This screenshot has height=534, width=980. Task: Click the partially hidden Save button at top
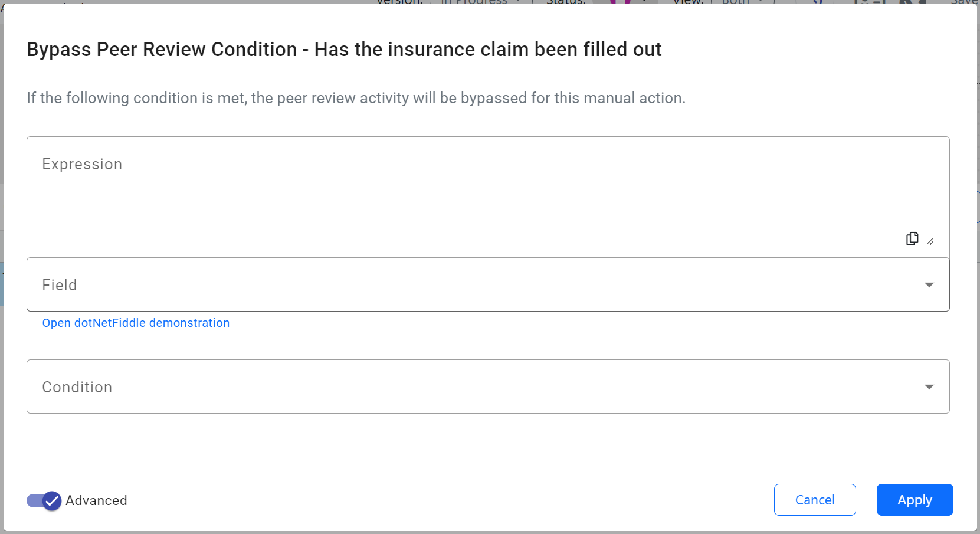click(964, 2)
